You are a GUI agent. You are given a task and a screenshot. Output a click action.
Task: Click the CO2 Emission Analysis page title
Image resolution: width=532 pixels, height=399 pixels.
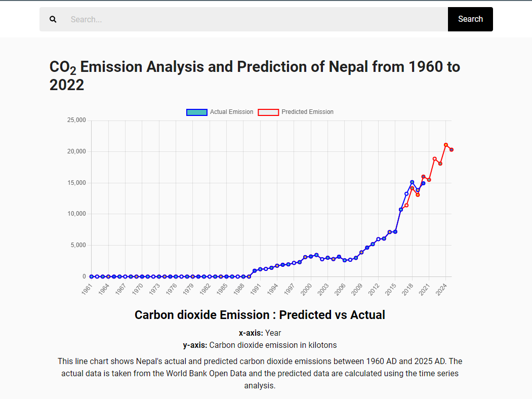(255, 75)
